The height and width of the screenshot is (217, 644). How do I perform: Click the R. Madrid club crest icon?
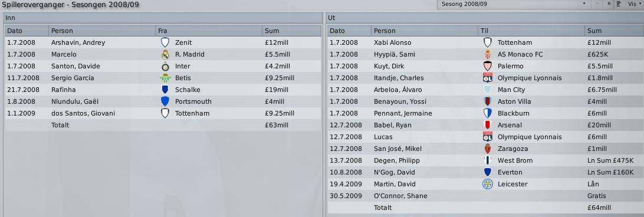(x=165, y=54)
